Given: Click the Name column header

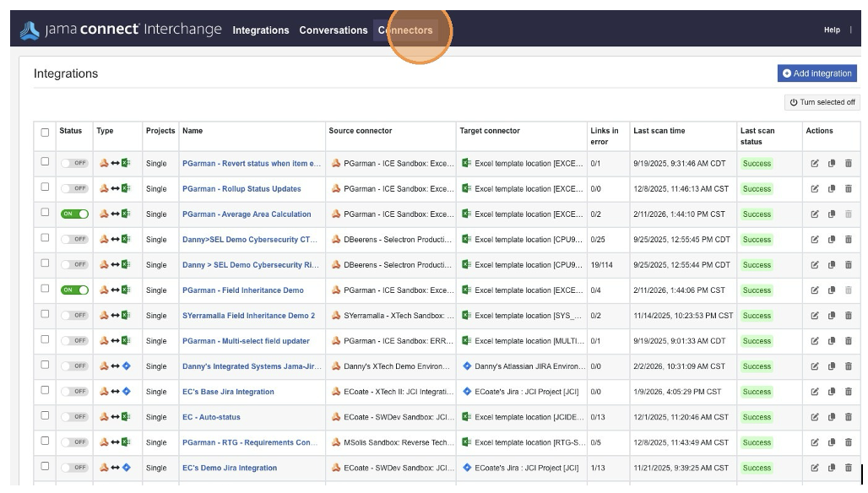Looking at the screenshot, I should [x=193, y=131].
